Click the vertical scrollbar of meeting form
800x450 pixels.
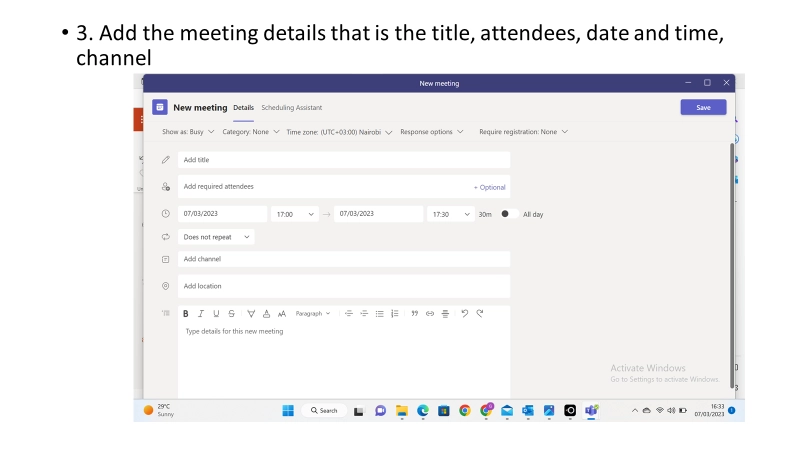pyautogui.click(x=732, y=265)
